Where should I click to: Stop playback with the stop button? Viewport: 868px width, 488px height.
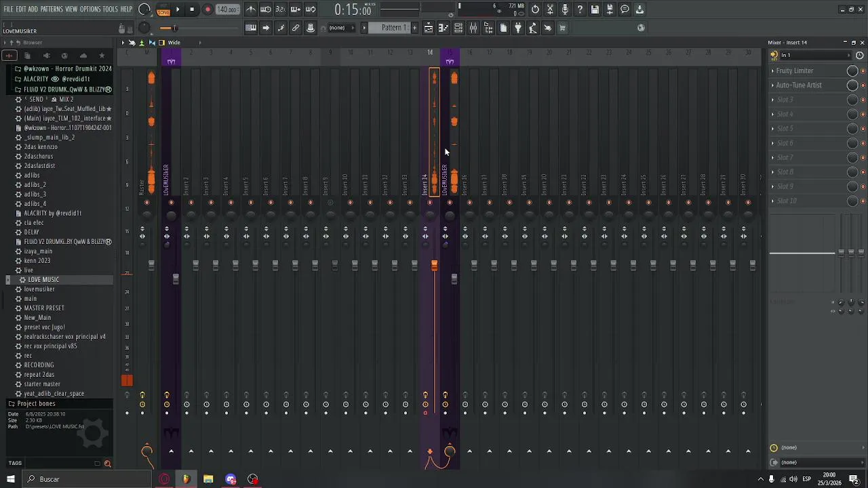tap(192, 9)
